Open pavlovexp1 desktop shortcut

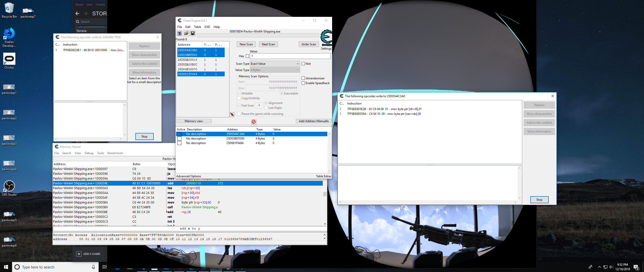pos(9,89)
